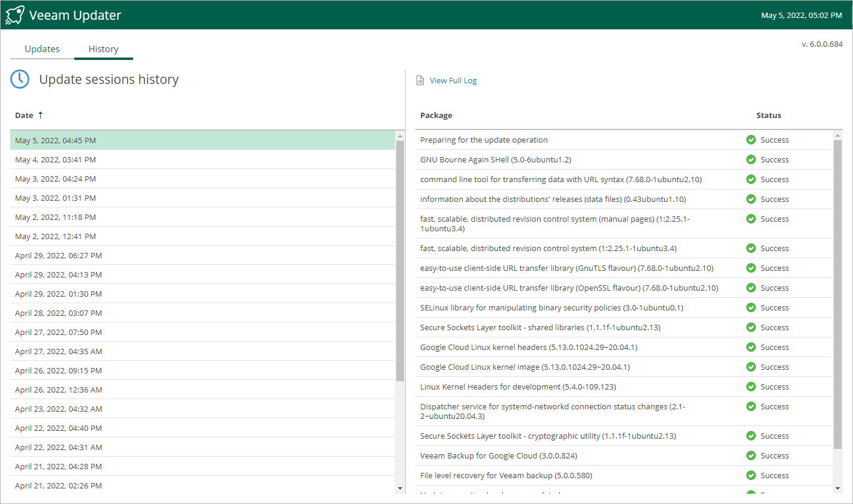Select the April 28, 2022, 03:07 PM session
Viewport: 853px width, 504px height.
[x=203, y=313]
